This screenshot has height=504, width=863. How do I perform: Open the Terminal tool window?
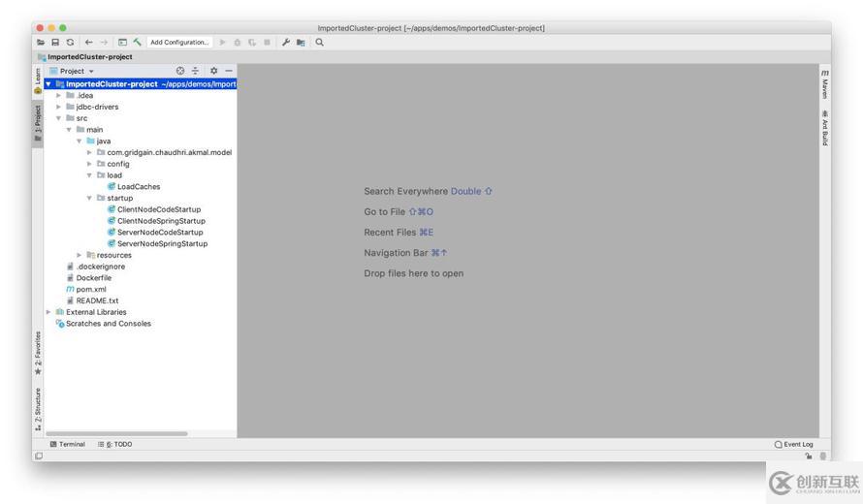point(68,444)
